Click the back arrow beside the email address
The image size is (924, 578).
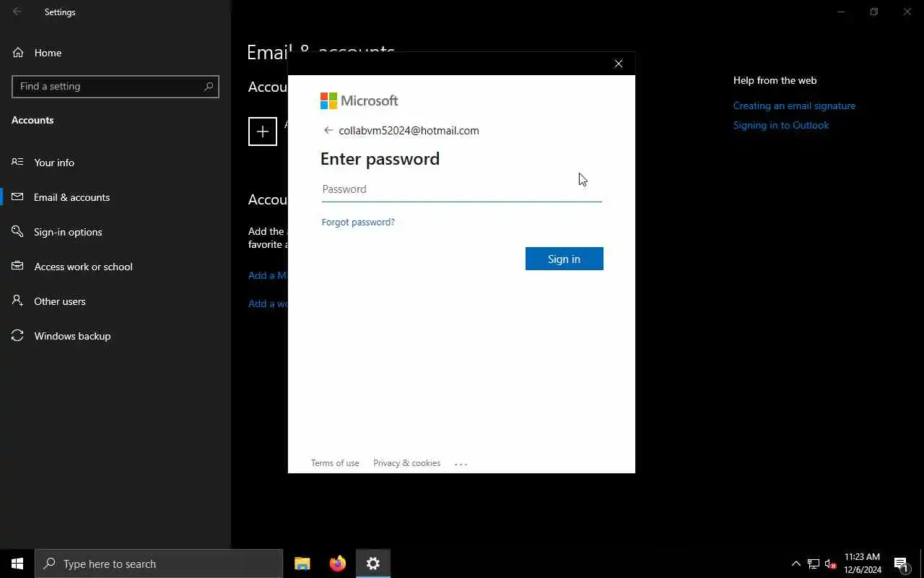tap(328, 130)
